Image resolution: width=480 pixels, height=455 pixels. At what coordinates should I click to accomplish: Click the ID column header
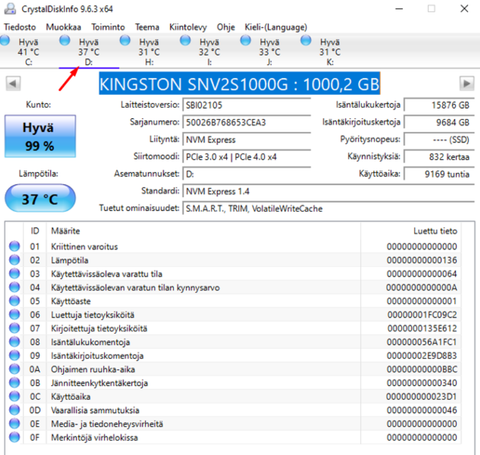(x=35, y=231)
